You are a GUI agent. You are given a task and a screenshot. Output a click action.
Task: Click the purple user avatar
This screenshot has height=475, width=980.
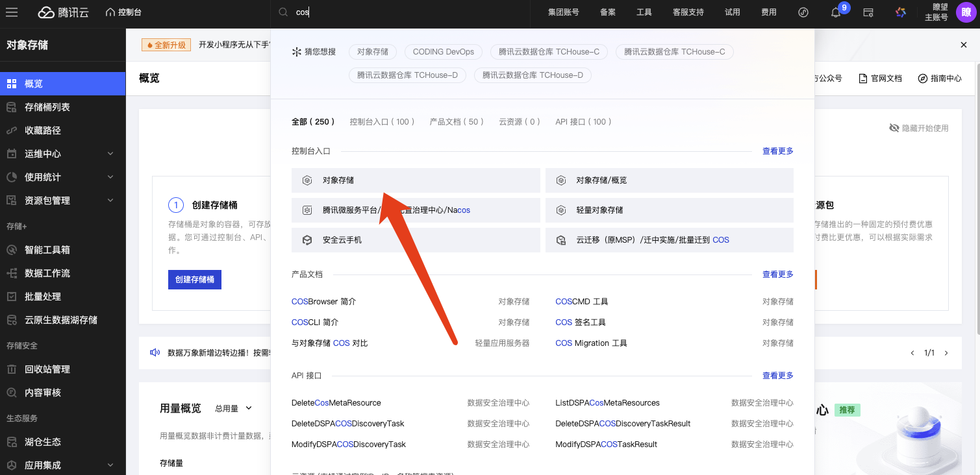pos(966,12)
